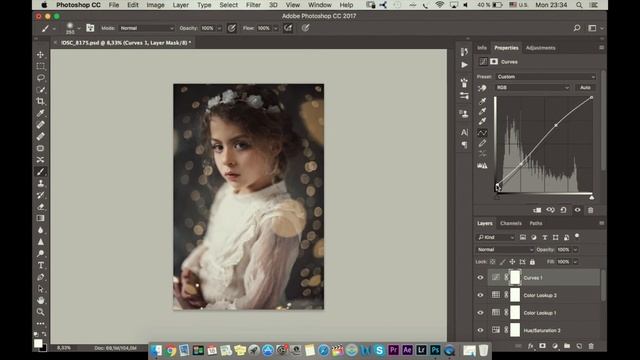Screen dimensions: 640x360
Task: Select the Clone Stamp tool
Action: [40, 183]
